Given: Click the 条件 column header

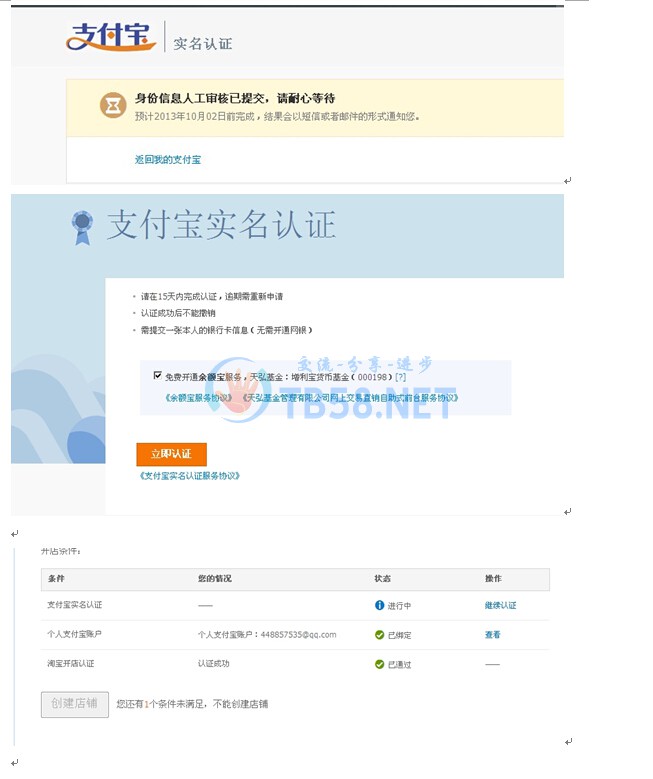Looking at the screenshot, I should tap(56, 578).
